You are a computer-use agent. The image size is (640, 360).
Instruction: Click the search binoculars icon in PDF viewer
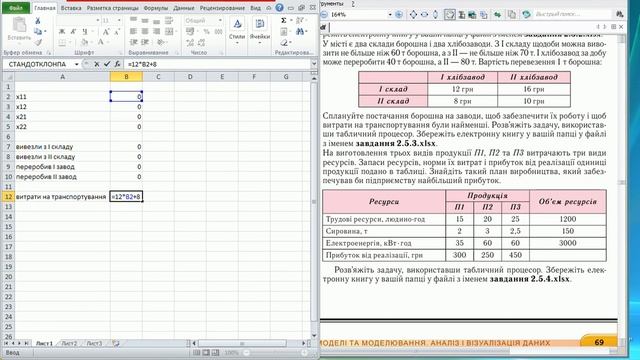(x=620, y=14)
